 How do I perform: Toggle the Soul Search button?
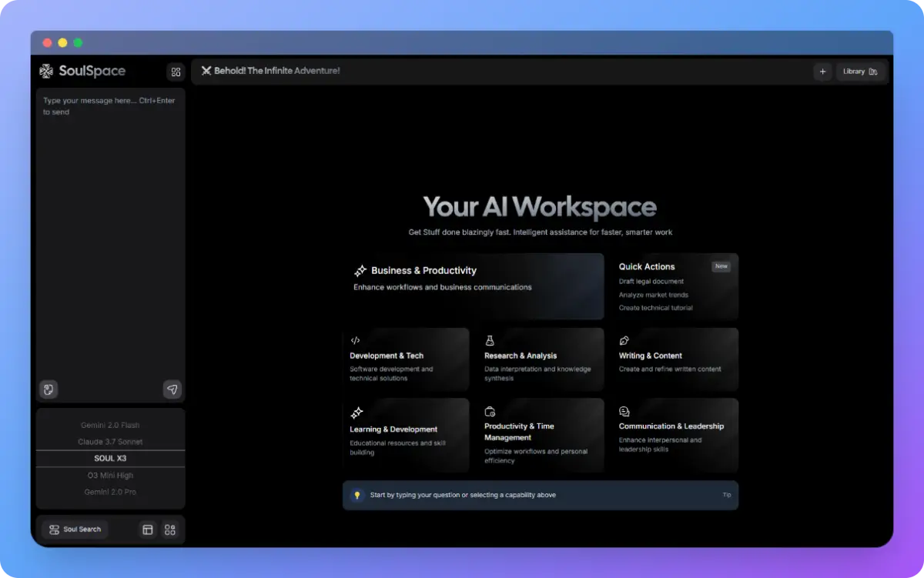coord(75,530)
